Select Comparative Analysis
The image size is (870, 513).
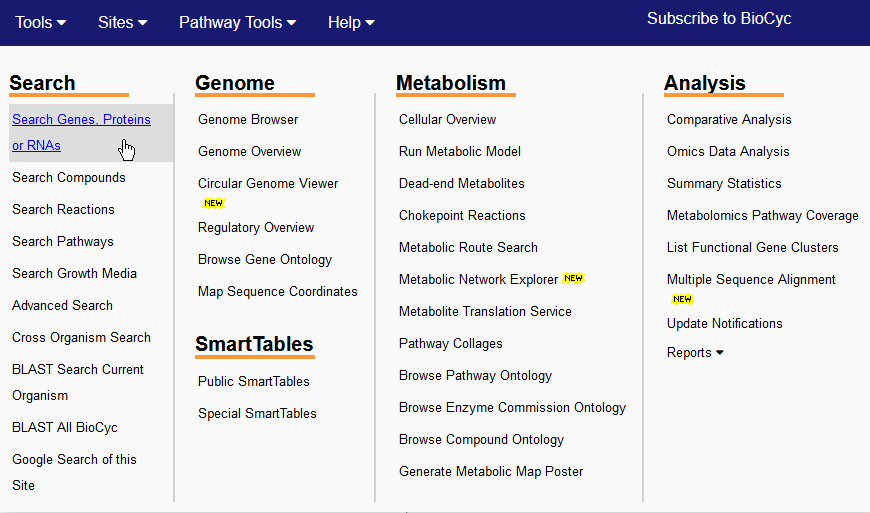tap(729, 119)
